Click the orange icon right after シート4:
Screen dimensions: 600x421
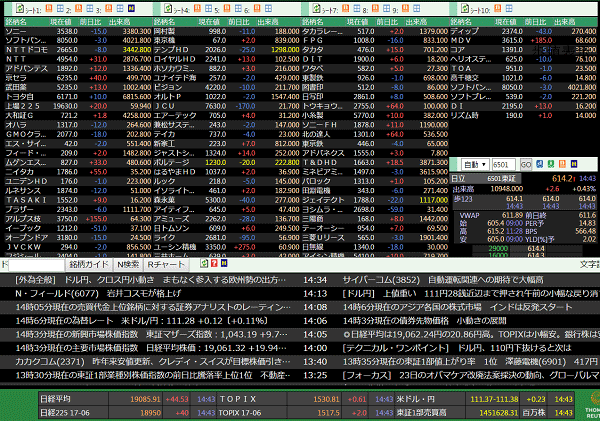197,8
